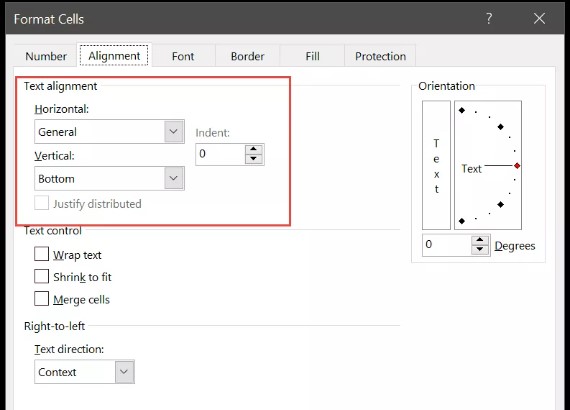Go to the Border tab
Screen dimensions: 570x410
tap(248, 56)
